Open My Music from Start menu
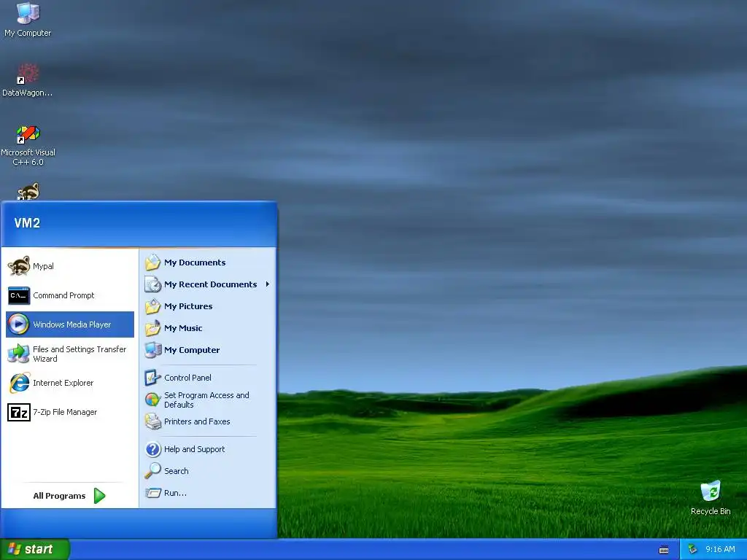This screenshot has width=747, height=560. coord(208,328)
